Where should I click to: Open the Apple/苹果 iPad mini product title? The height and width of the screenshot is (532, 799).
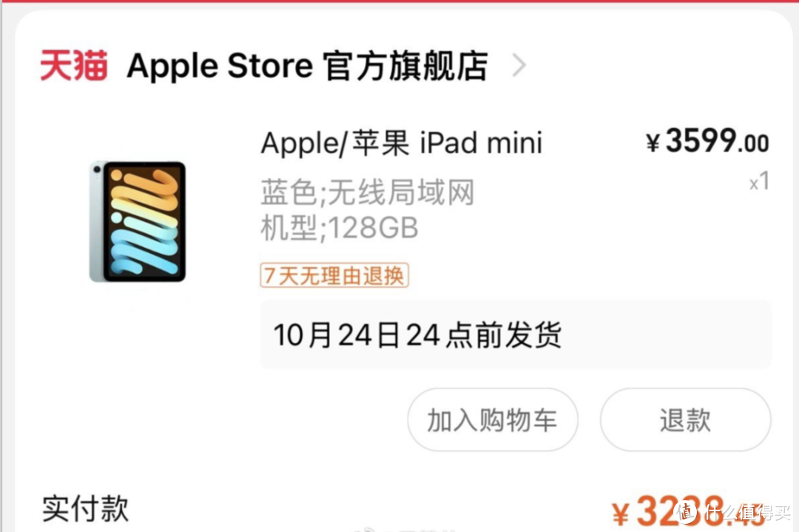pyautogui.click(x=402, y=143)
